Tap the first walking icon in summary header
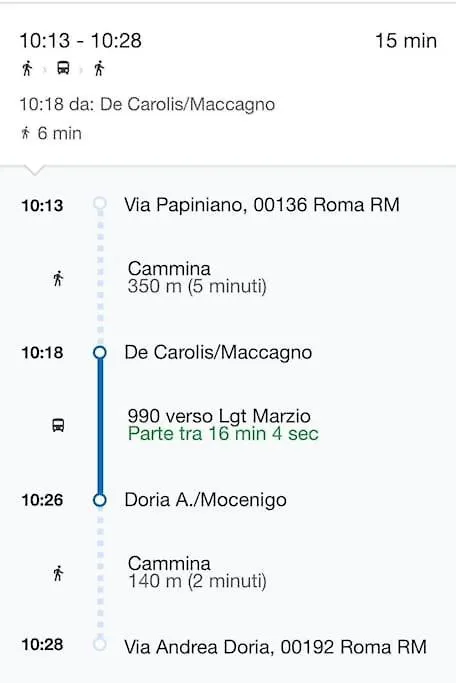Viewport: 456px width, 683px height. point(27,68)
